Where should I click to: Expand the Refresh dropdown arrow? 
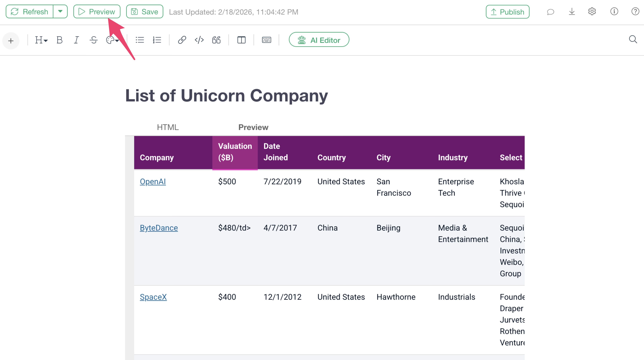tap(60, 12)
